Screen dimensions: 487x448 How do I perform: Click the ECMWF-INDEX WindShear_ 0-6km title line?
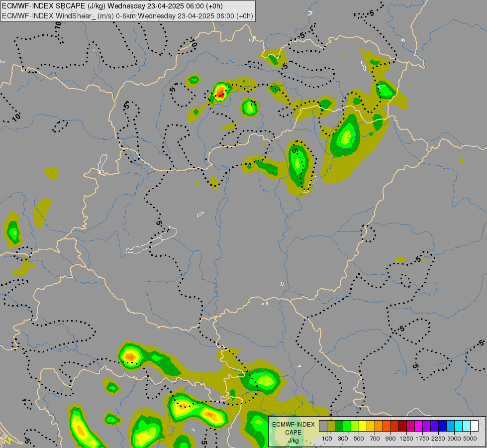(127, 16)
